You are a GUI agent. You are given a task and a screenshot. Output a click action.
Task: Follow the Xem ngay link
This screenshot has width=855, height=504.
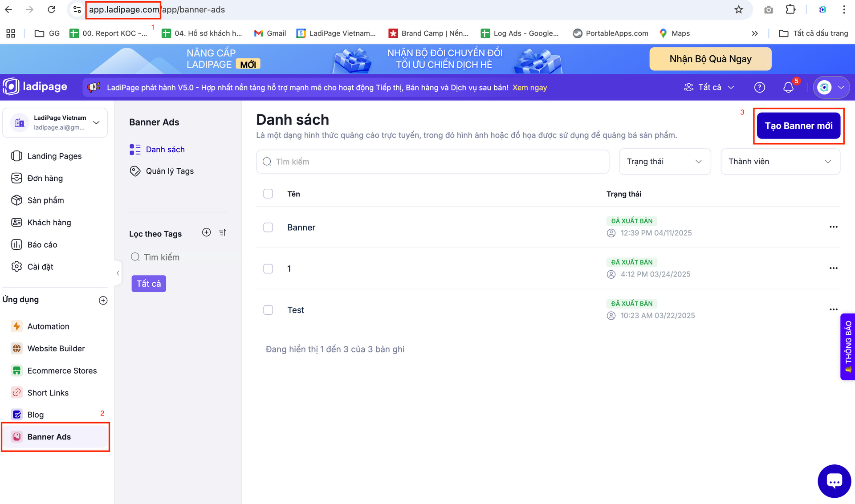coord(529,88)
